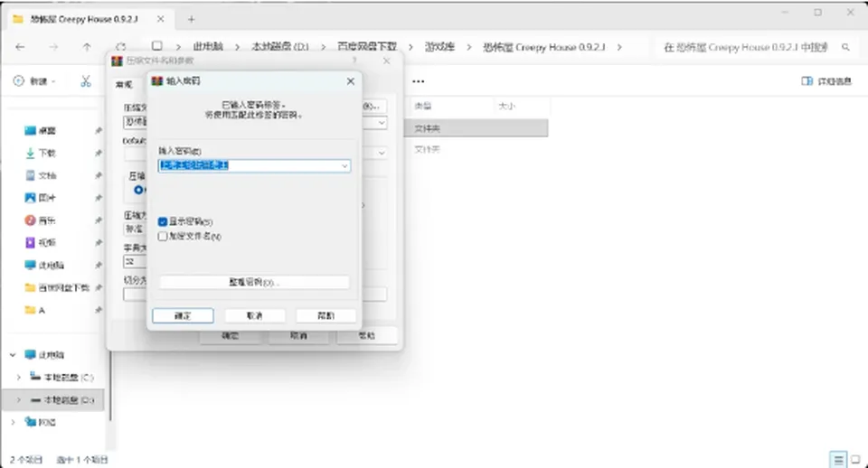Click 确定 in the archive parameters dialog

231,336
